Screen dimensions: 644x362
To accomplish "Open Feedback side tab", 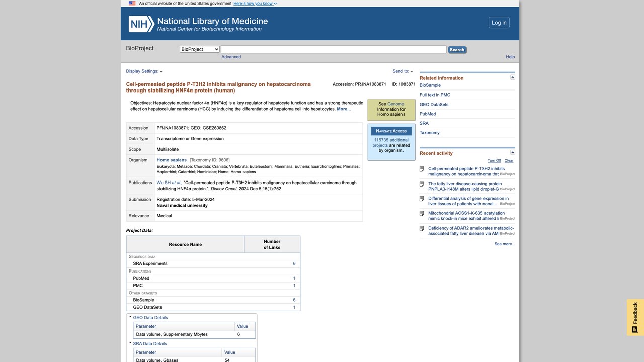I will click(635, 317).
